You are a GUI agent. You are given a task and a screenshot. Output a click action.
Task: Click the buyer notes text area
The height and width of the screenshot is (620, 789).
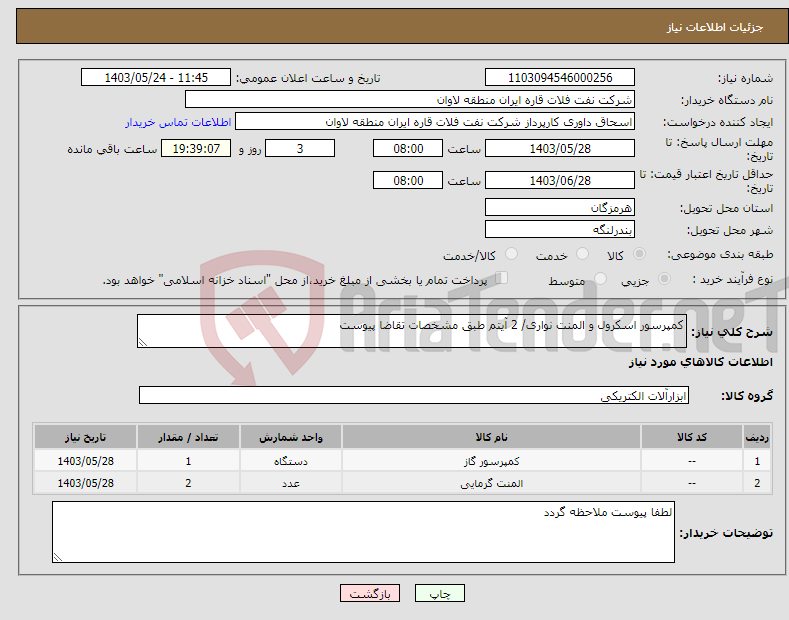[x=363, y=532]
